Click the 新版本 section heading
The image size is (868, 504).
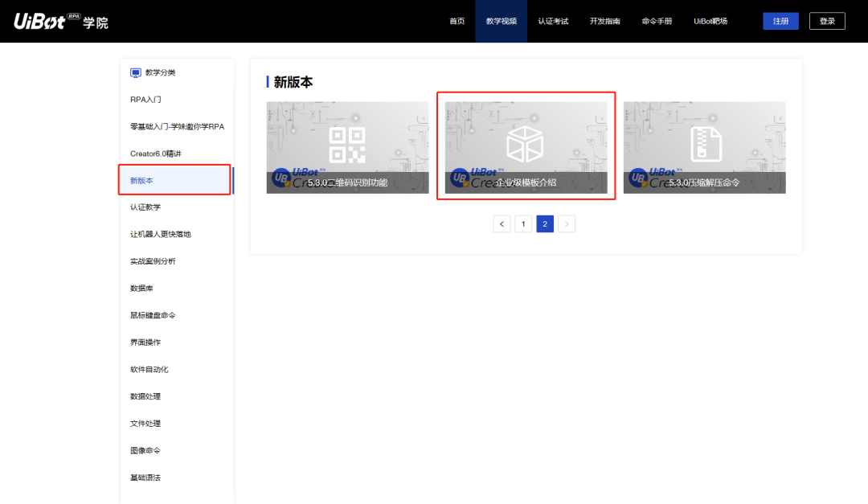tap(293, 82)
